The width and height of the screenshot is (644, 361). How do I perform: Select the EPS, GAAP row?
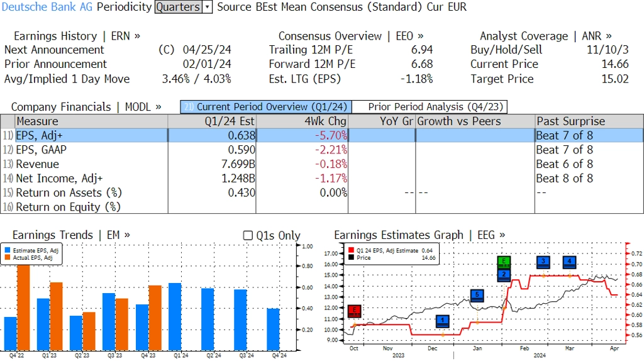(x=322, y=150)
